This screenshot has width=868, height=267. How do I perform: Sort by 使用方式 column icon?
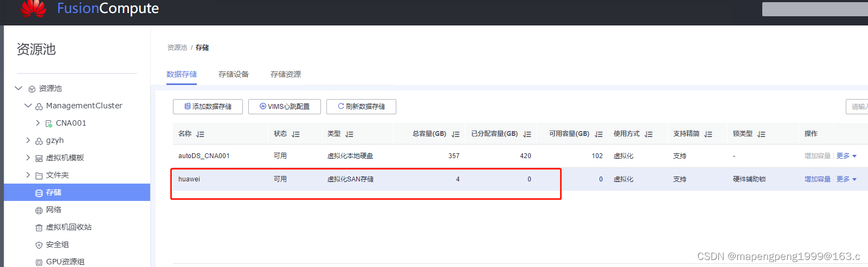[648, 134]
